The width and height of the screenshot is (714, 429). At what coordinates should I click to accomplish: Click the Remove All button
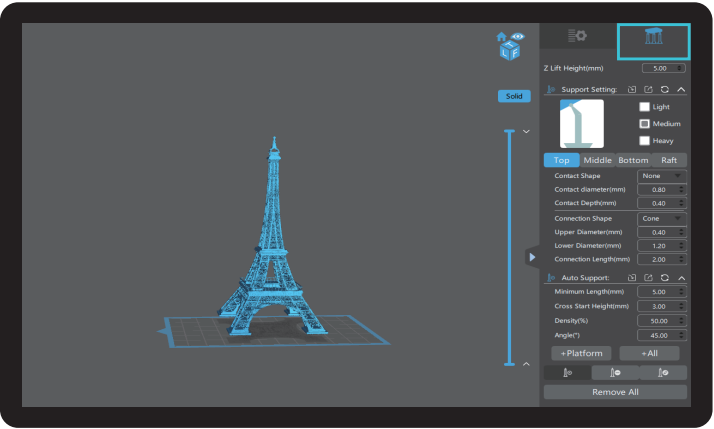[615, 392]
